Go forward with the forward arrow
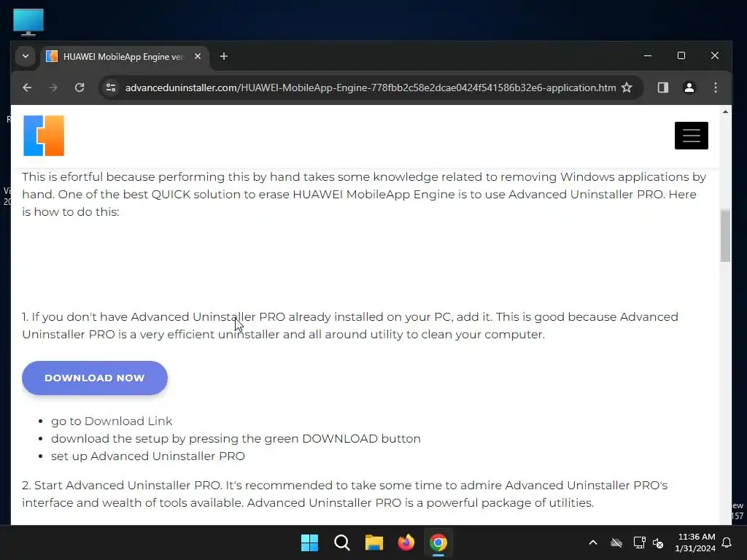This screenshot has width=747, height=560. (x=53, y=87)
